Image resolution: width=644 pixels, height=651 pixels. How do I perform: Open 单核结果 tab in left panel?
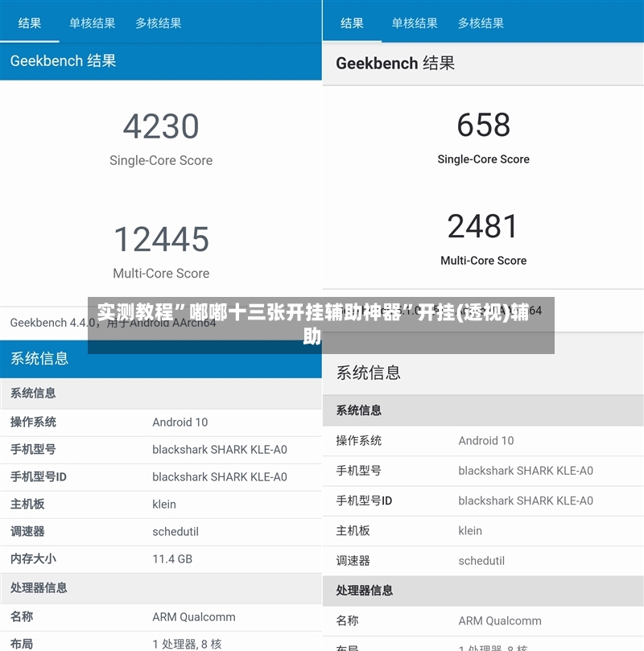(x=93, y=23)
